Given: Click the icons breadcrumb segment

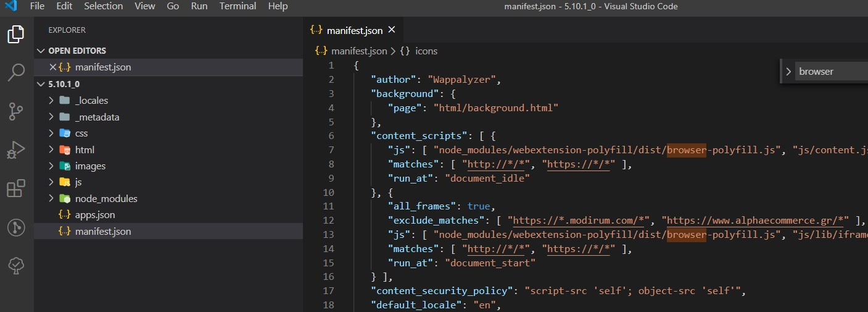Looking at the screenshot, I should point(426,51).
